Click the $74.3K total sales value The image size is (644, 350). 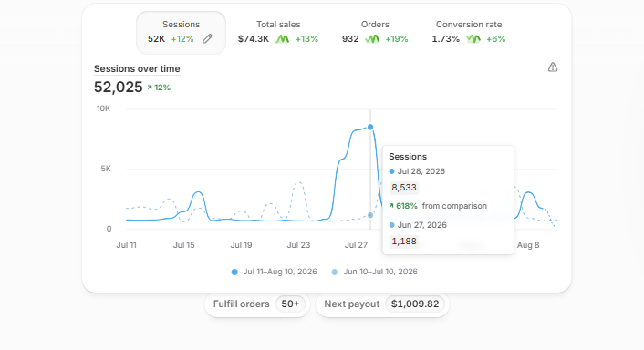(x=254, y=39)
